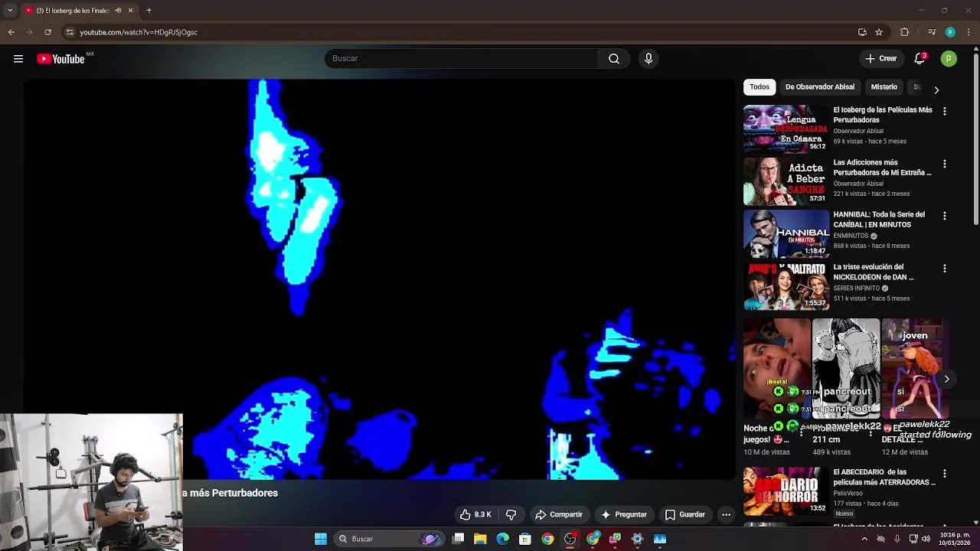
Task: Click the Compartir share button
Action: coord(559,515)
